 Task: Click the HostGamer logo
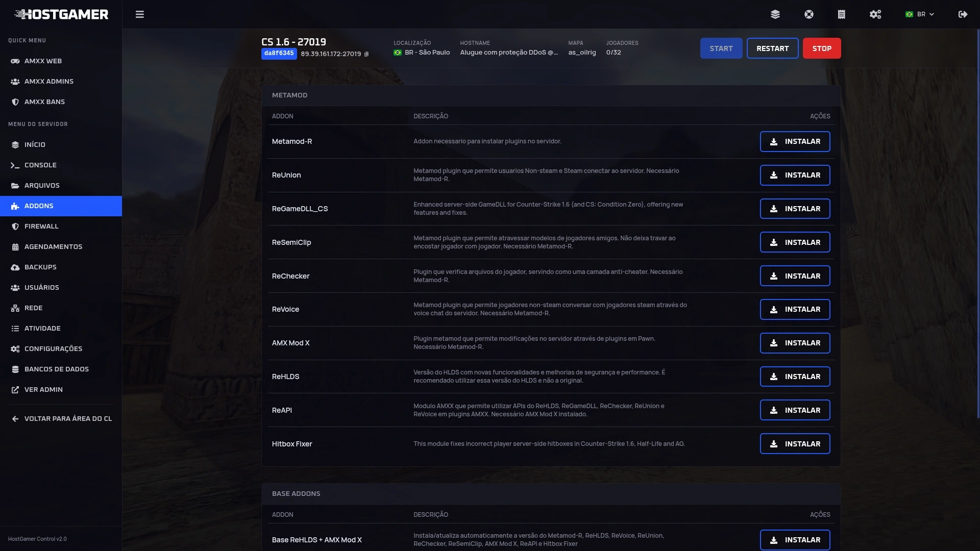point(61,14)
